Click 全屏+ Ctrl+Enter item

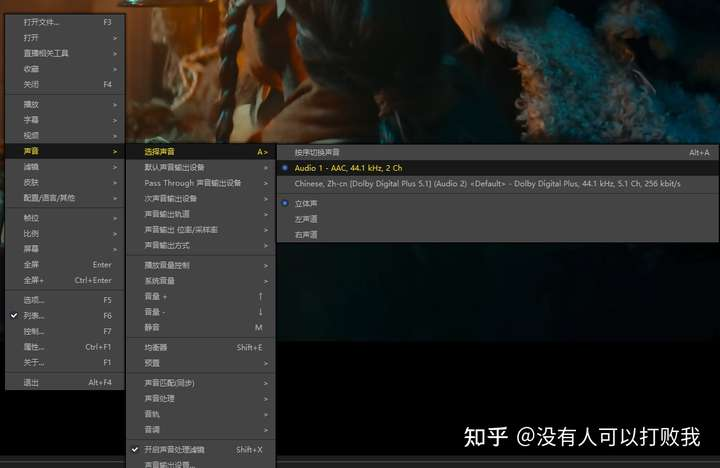point(65,280)
